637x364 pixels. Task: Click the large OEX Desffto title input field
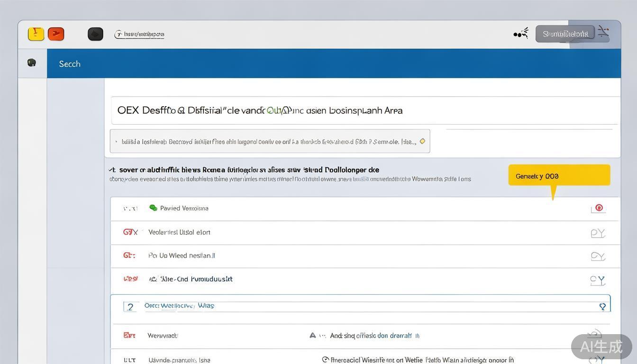click(x=365, y=110)
